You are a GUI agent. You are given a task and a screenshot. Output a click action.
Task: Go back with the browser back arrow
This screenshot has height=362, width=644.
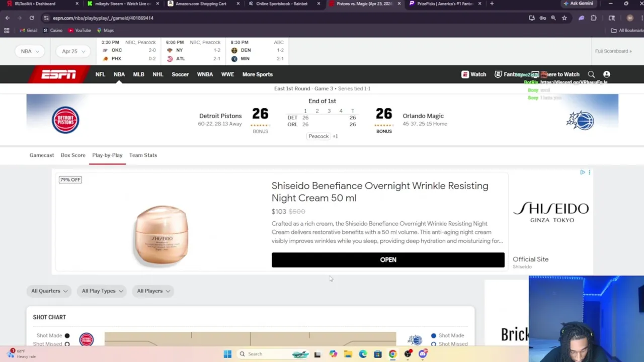click(8, 18)
